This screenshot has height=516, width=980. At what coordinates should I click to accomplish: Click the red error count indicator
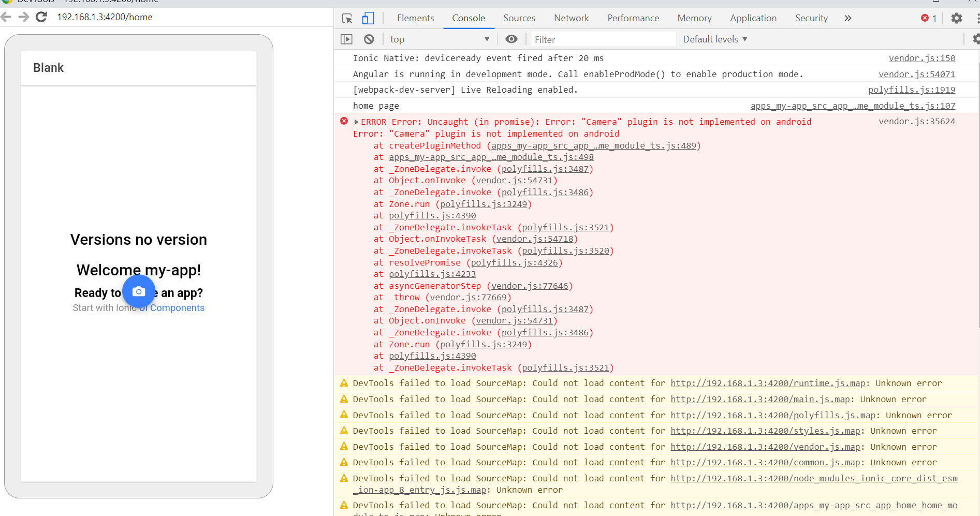(929, 18)
